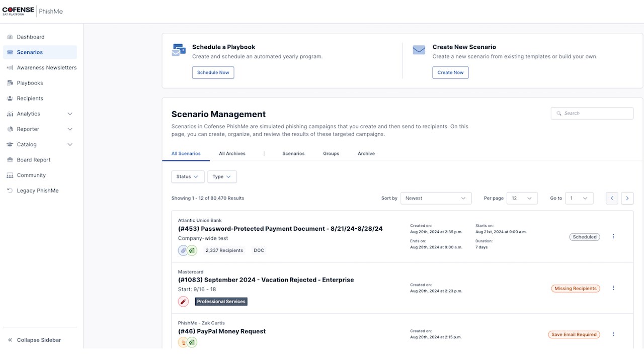Click the Cofense SAT Platform logo
This screenshot has height=362, width=644.
click(x=18, y=11)
